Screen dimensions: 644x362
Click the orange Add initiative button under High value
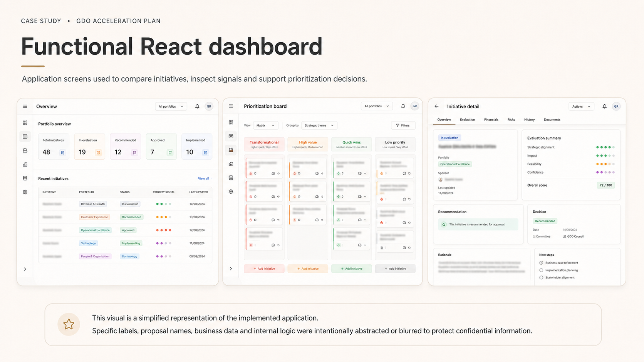coord(308,269)
